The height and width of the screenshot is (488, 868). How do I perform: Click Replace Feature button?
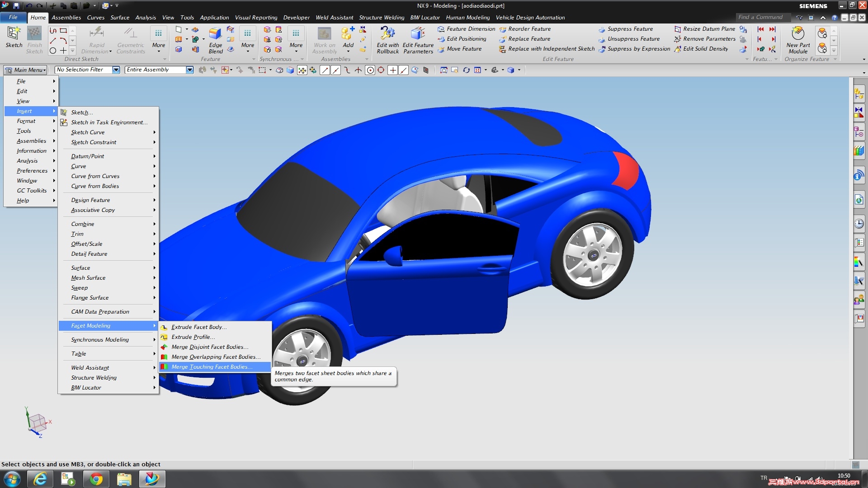[x=524, y=39]
